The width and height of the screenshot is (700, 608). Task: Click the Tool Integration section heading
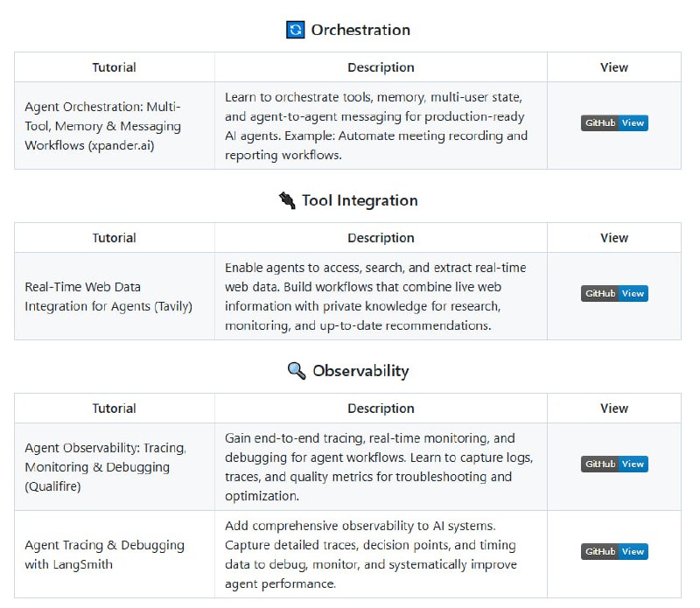coord(360,200)
